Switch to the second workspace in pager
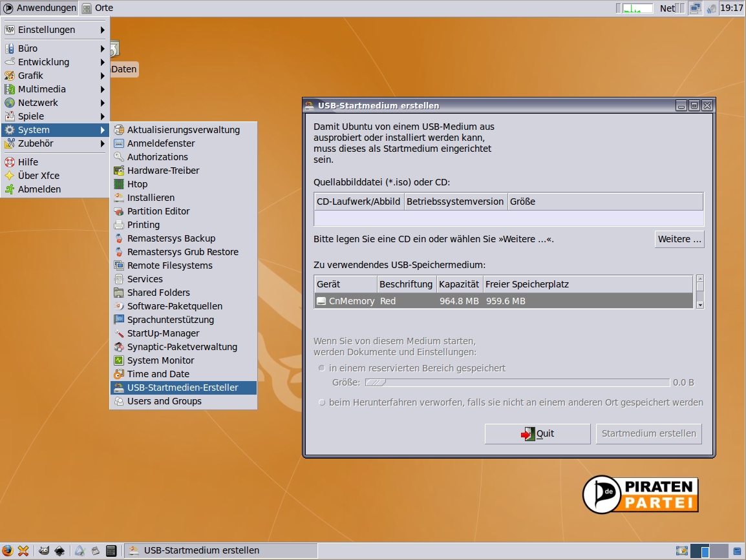 coord(718,550)
